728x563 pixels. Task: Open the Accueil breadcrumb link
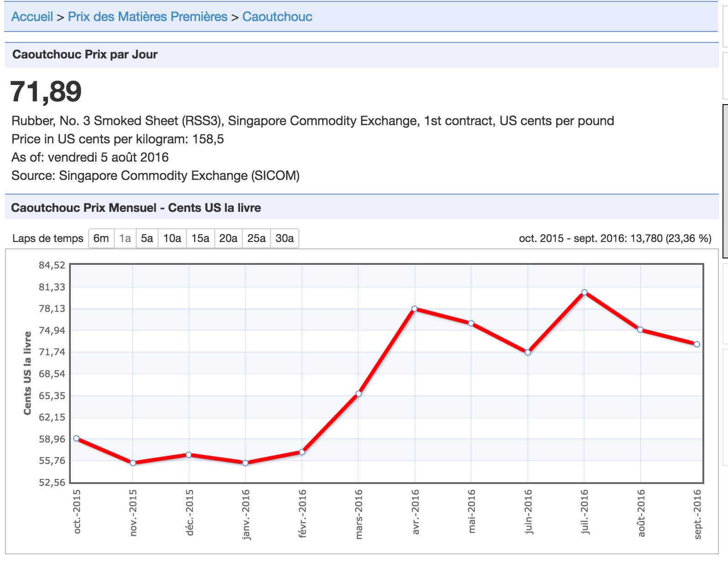[32, 16]
